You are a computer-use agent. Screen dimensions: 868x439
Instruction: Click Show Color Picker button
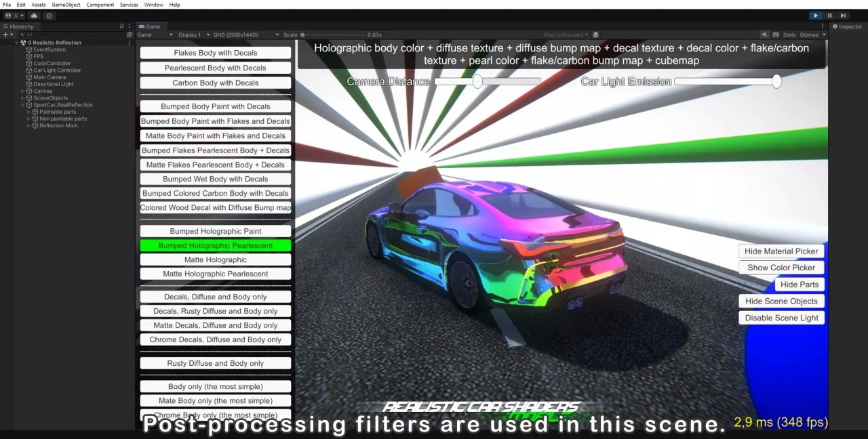[x=781, y=268]
